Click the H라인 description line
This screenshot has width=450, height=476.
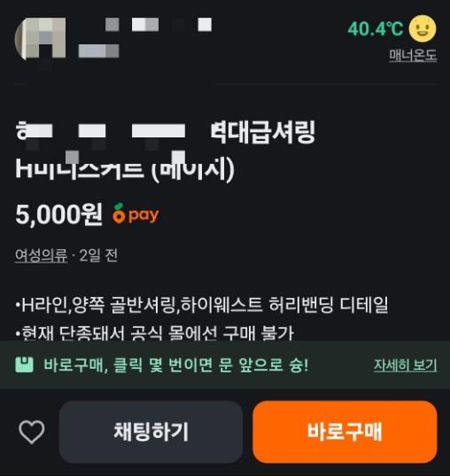coord(201,305)
